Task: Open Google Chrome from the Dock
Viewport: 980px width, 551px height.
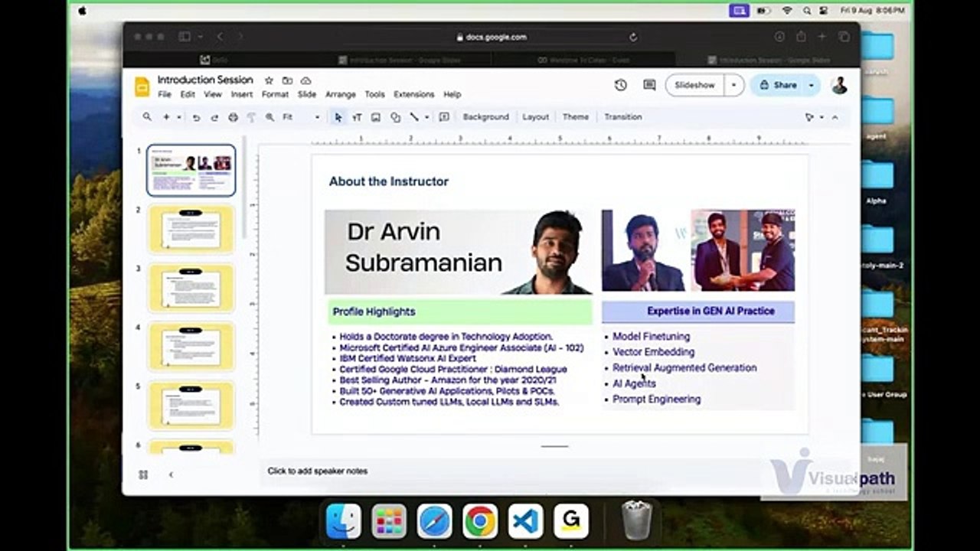Action: pos(480,521)
